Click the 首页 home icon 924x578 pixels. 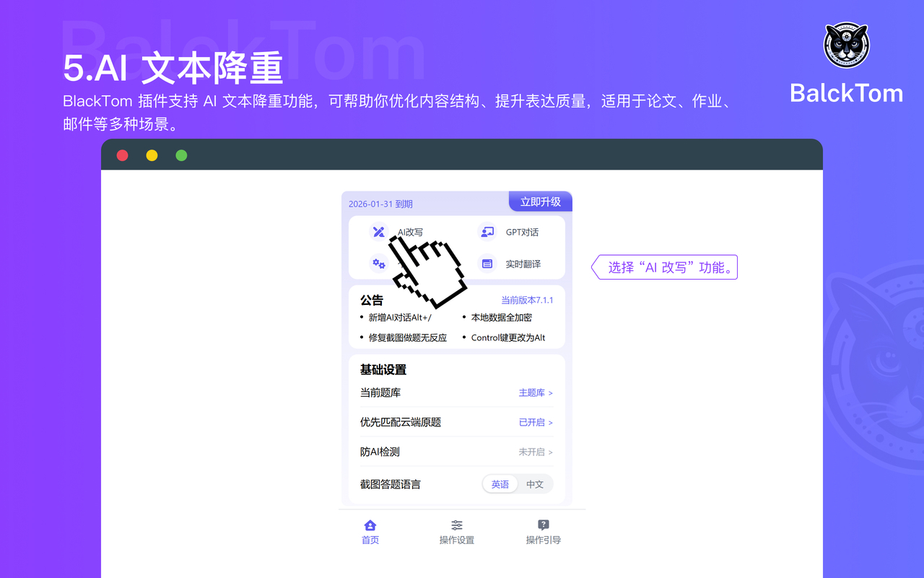click(370, 525)
